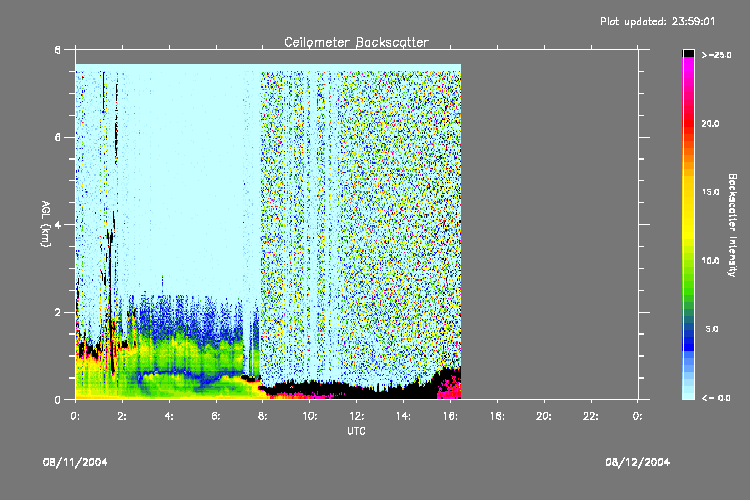
Task: Click the "20.0" colorbar value
Action: tap(710, 123)
